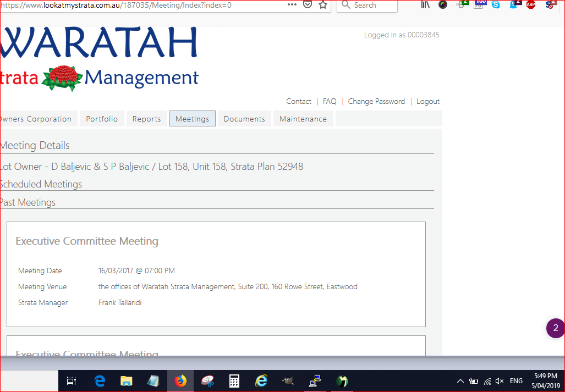This screenshot has width=565, height=392.
Task: Open the clock showing 5:49 PM
Action: [546, 381]
